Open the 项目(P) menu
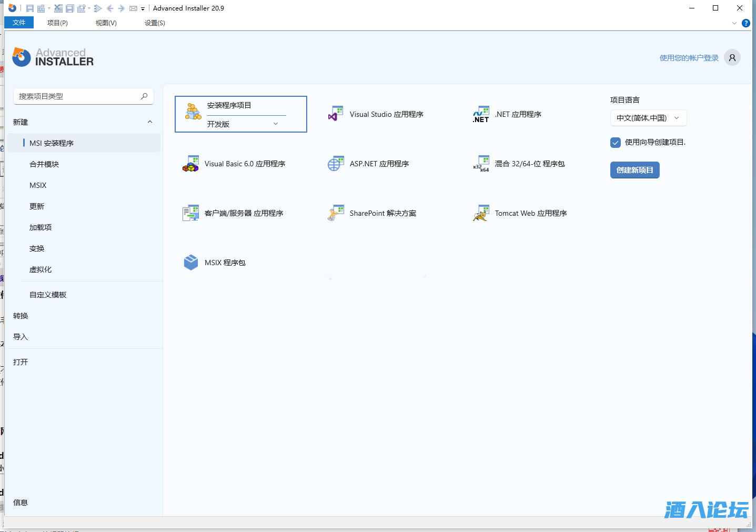The height and width of the screenshot is (532, 756). [x=57, y=23]
